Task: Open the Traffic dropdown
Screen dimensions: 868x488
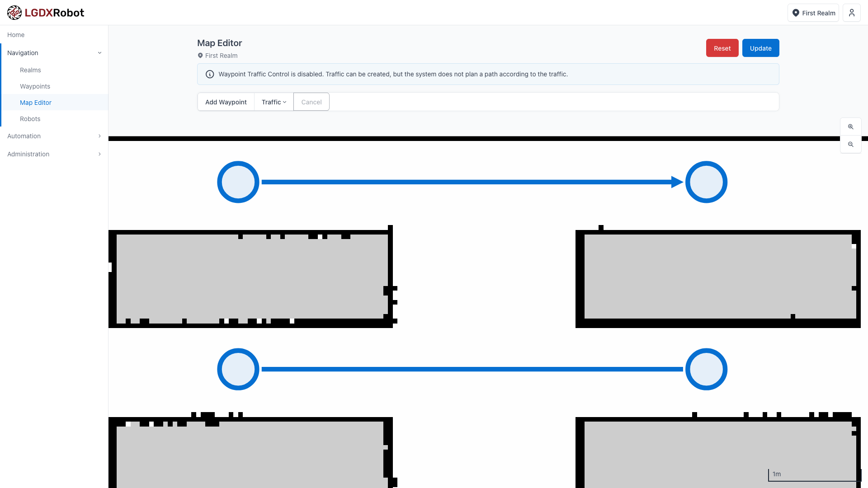Action: coord(274,102)
